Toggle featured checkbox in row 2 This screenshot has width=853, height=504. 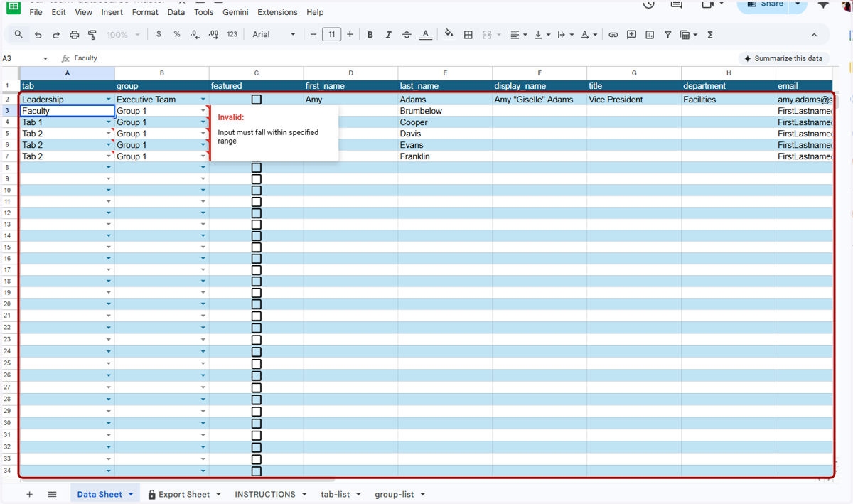[257, 100]
